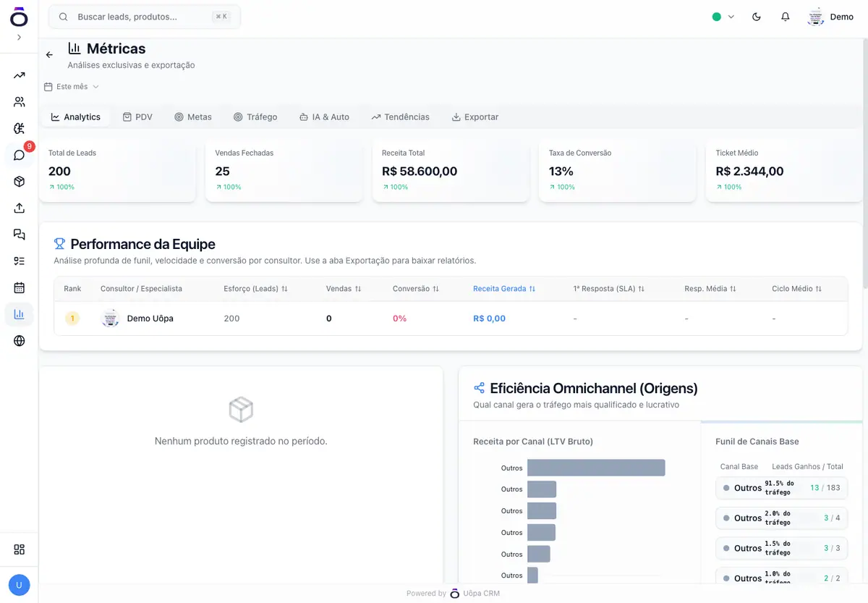
Task: Sort by Esforço (Leads) column
Action: 256,289
